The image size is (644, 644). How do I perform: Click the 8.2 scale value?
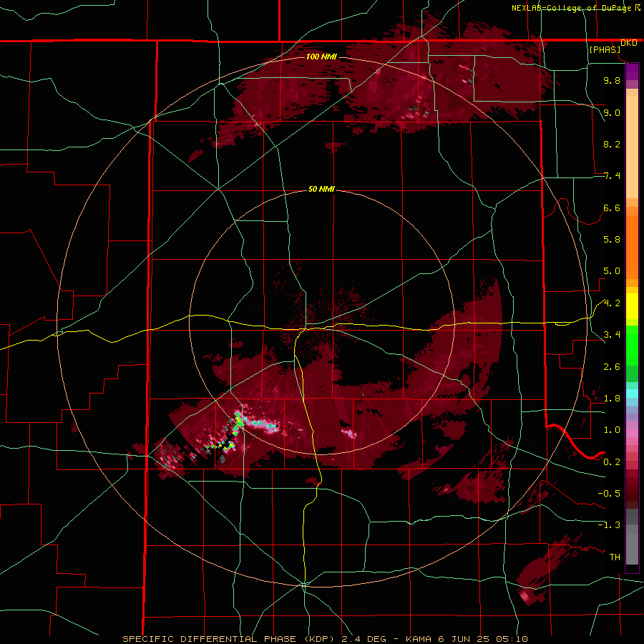coord(612,144)
